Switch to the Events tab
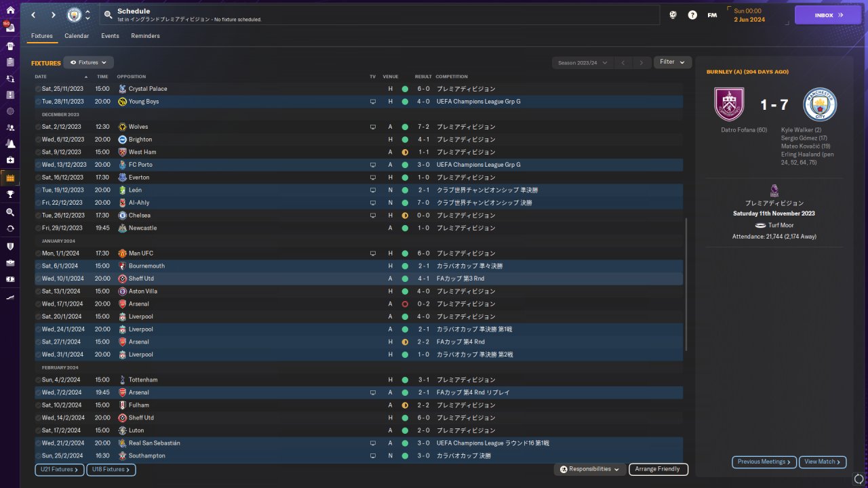 tap(110, 36)
